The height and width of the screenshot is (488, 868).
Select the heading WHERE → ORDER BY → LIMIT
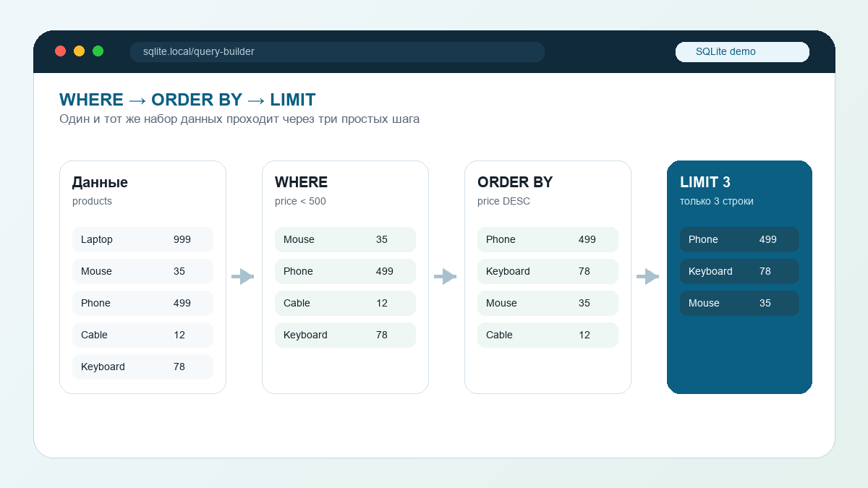(187, 100)
